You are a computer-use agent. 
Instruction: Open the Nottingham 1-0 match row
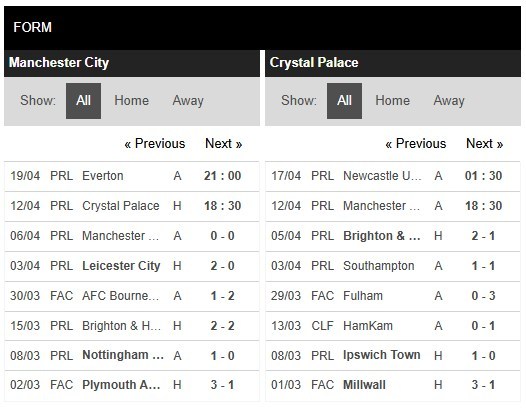tap(132, 356)
